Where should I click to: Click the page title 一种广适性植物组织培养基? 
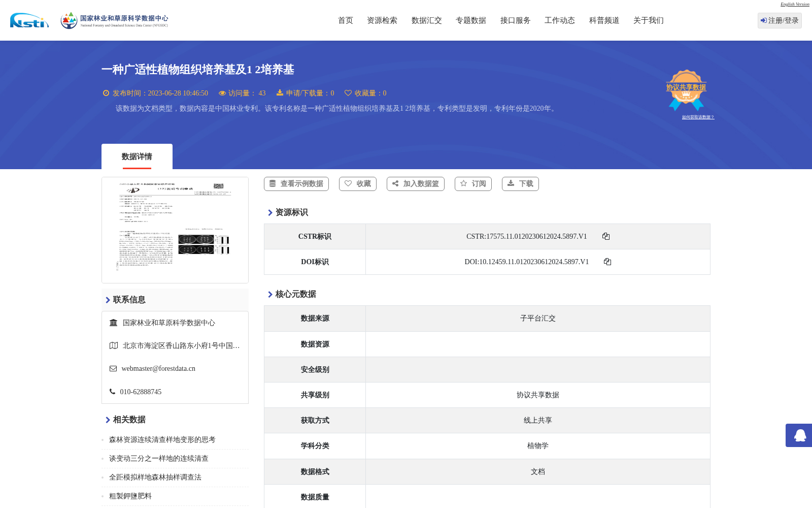198,70
